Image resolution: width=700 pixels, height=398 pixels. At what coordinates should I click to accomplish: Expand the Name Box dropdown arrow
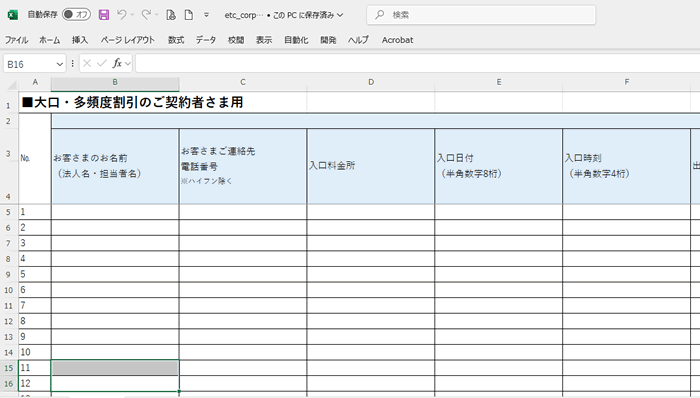coord(60,64)
